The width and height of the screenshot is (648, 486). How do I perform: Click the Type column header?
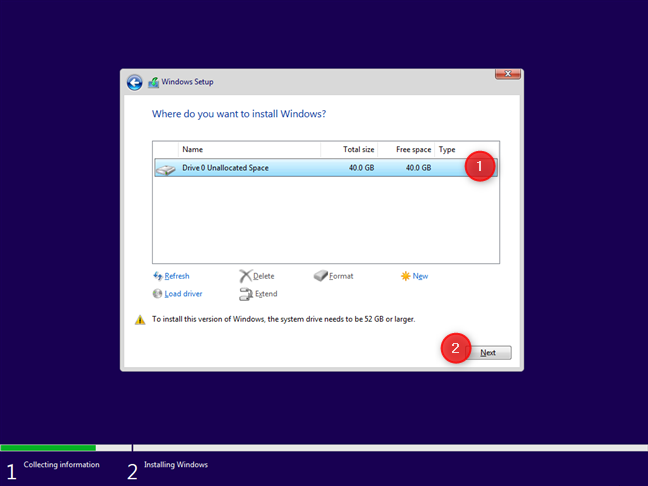[x=447, y=150]
